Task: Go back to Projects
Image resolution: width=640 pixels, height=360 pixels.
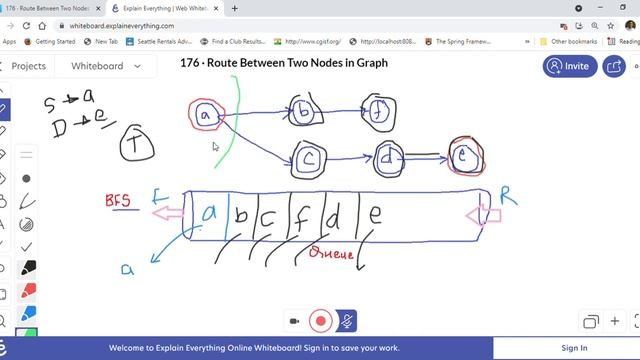Action: pyautogui.click(x=28, y=66)
